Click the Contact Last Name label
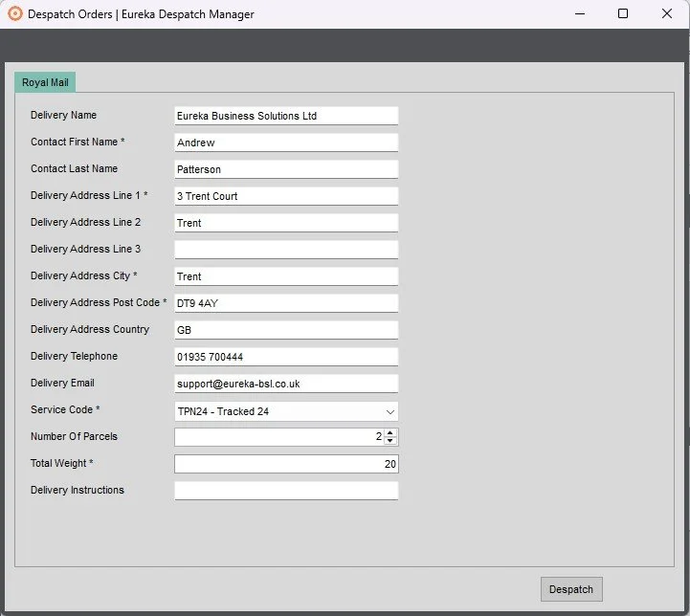The image size is (690, 616). tap(74, 168)
